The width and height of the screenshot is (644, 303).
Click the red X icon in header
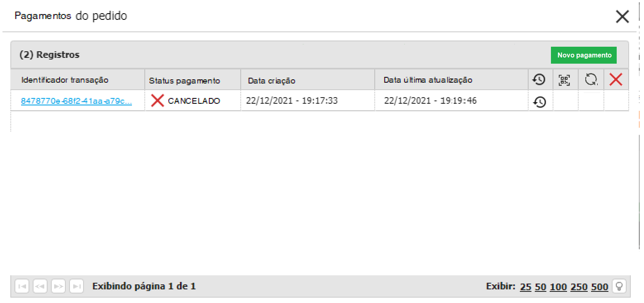616,80
